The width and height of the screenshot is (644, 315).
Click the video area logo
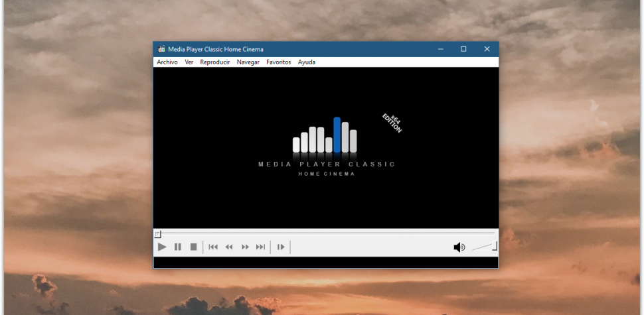(327, 147)
